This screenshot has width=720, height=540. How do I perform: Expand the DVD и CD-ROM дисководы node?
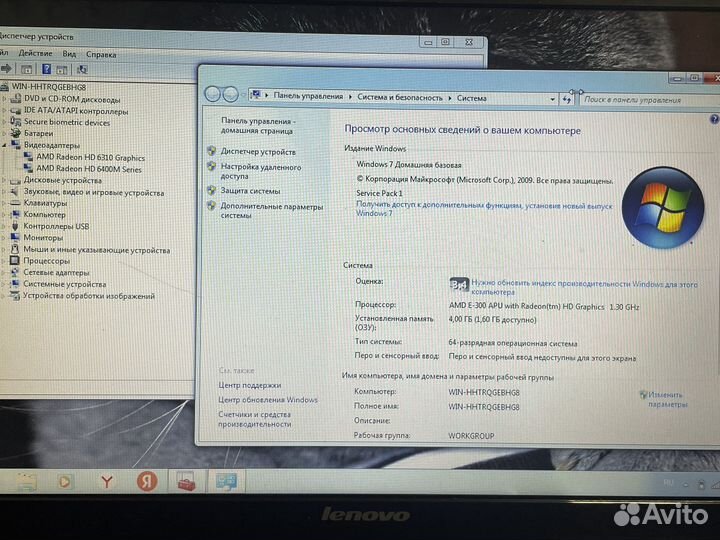(x=4, y=99)
